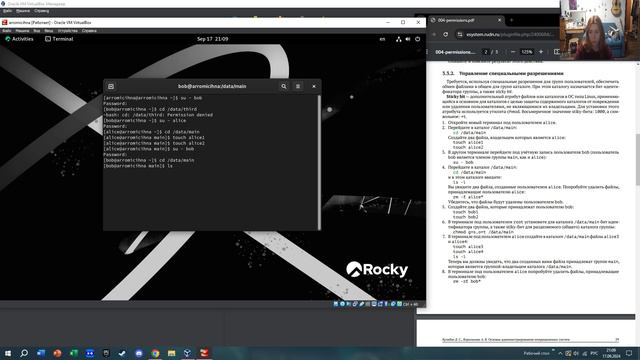
Task: Zoom out the PDF with minus button
Action: click(513, 52)
